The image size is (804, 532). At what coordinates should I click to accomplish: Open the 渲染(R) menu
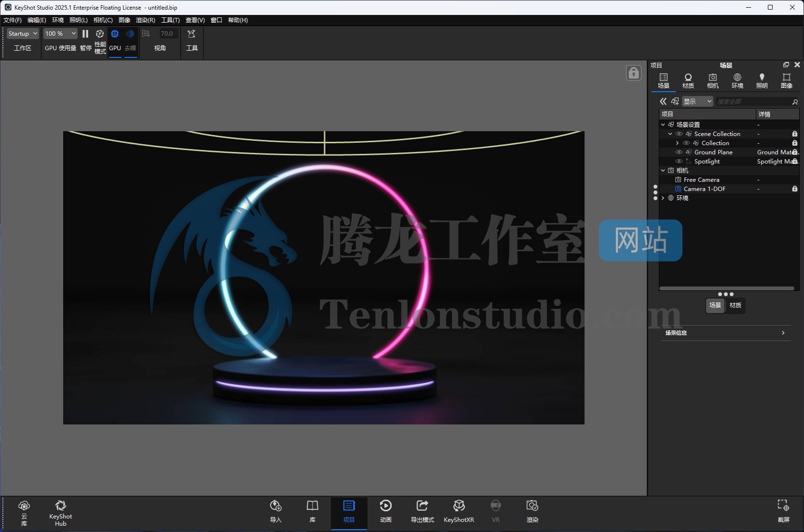coord(146,20)
